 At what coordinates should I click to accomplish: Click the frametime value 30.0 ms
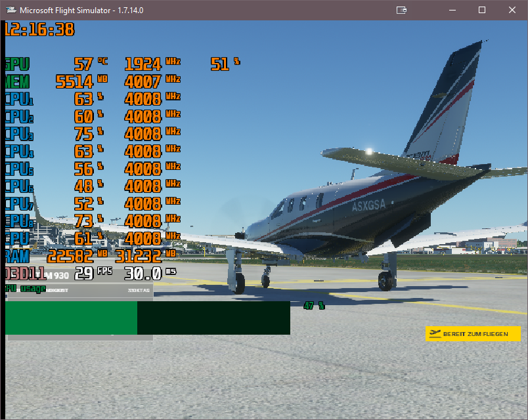150,273
